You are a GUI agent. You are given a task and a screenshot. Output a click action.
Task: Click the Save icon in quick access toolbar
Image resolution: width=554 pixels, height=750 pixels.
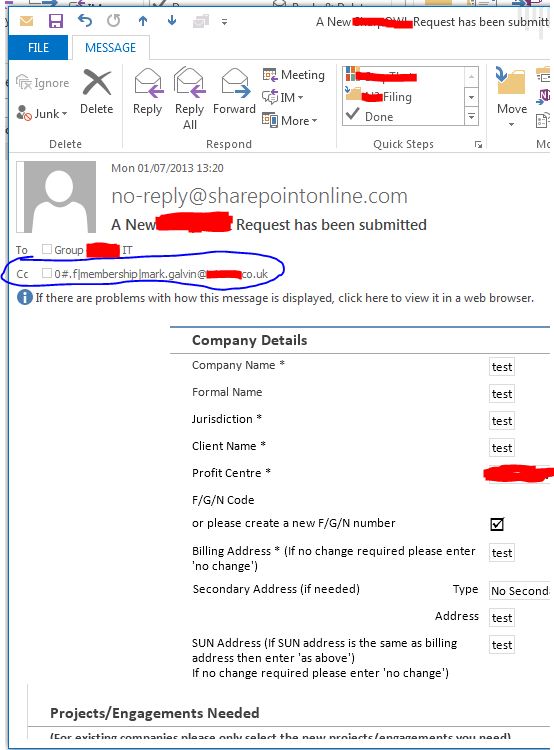pyautogui.click(x=56, y=21)
